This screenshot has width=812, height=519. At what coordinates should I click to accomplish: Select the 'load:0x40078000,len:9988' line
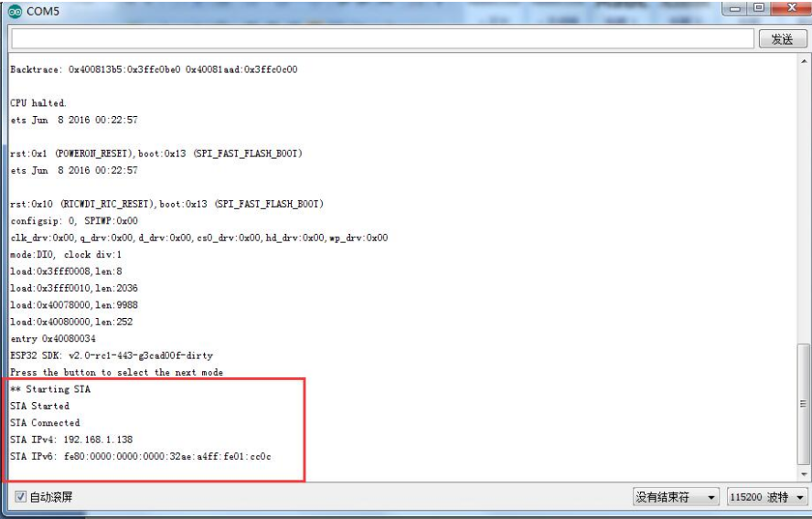tap(74, 305)
